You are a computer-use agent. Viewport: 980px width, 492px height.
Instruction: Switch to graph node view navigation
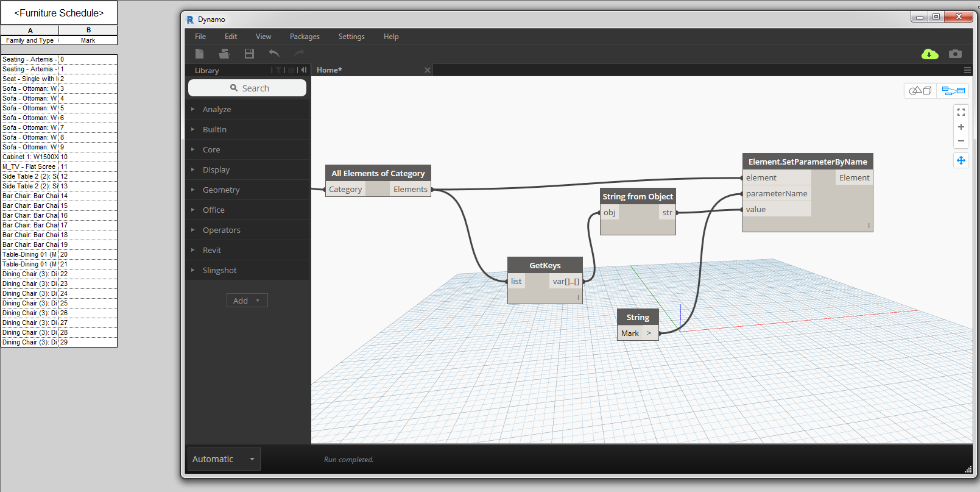pyautogui.click(x=953, y=91)
